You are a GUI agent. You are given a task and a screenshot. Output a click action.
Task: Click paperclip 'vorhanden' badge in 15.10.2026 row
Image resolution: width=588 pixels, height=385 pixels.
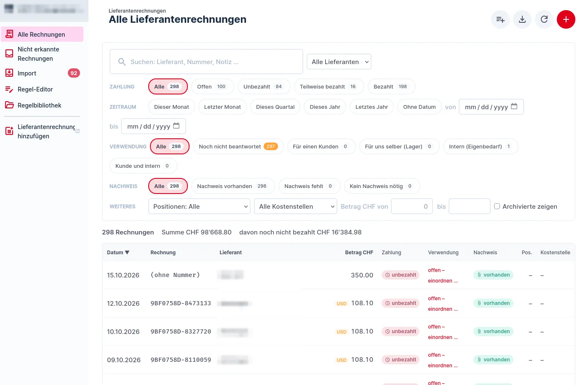coord(493,275)
